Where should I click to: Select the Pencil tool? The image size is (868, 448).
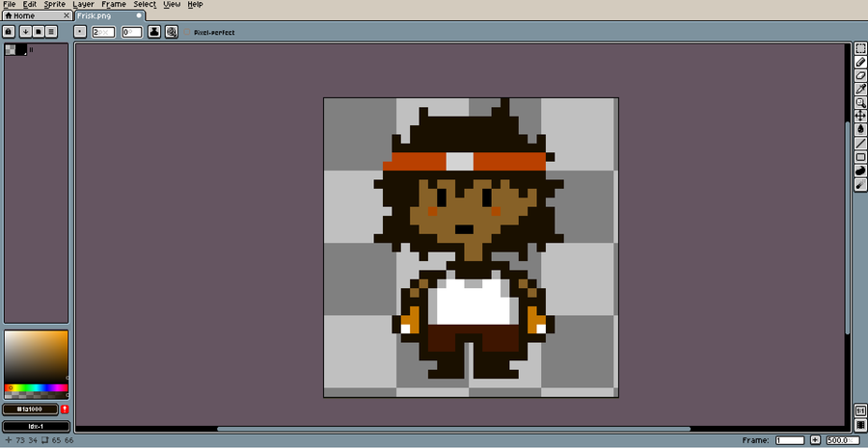(x=860, y=62)
